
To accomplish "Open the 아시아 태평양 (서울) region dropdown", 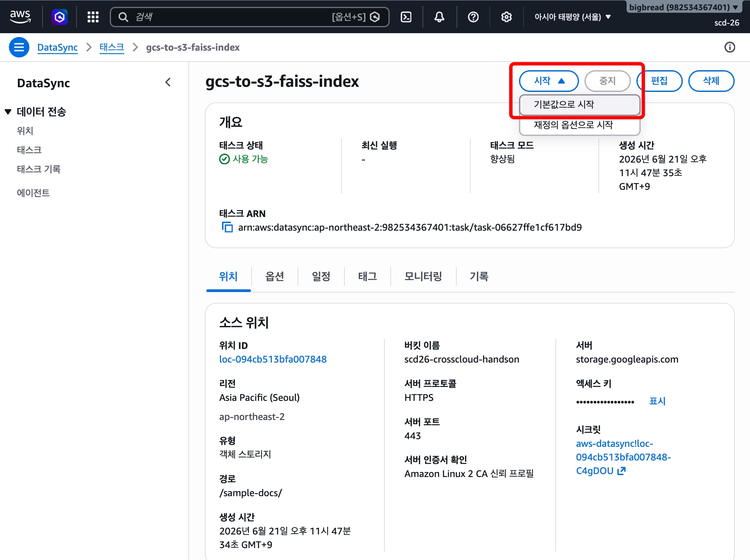I will (x=573, y=17).
